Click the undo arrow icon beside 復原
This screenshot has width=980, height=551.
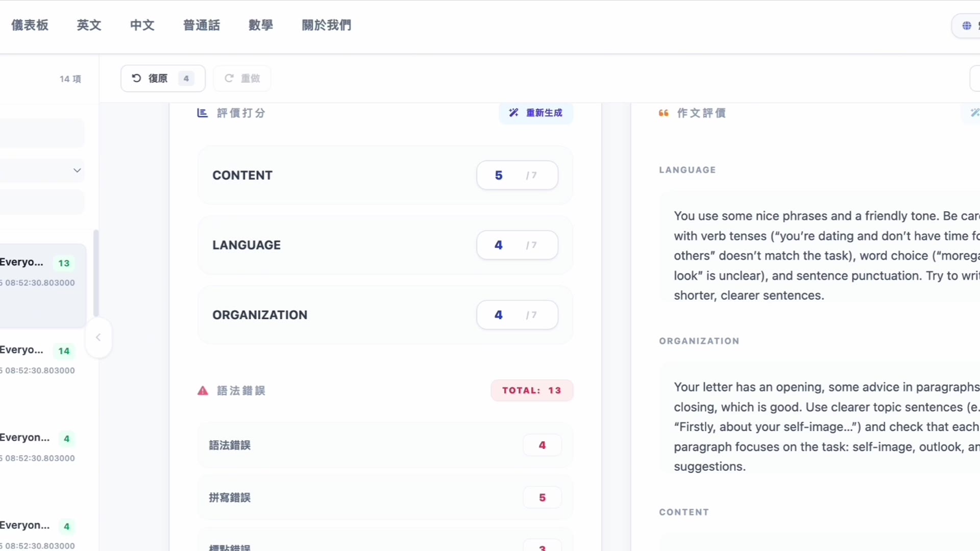[x=136, y=78]
